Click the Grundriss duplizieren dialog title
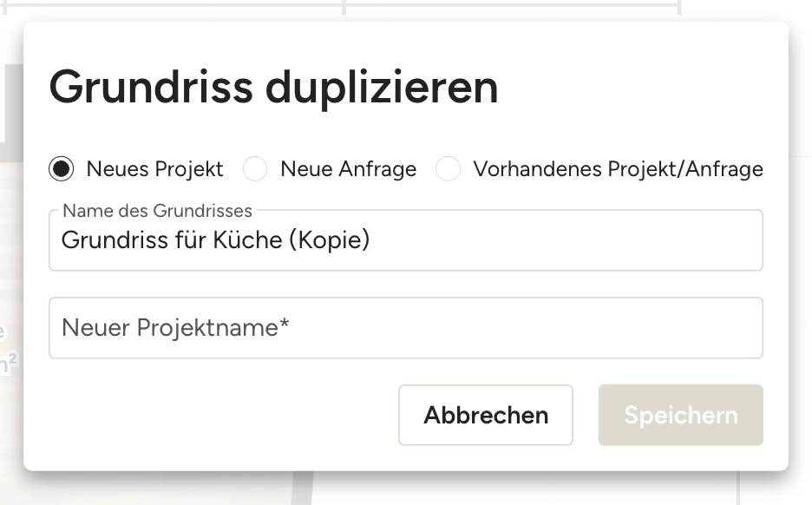 273,88
